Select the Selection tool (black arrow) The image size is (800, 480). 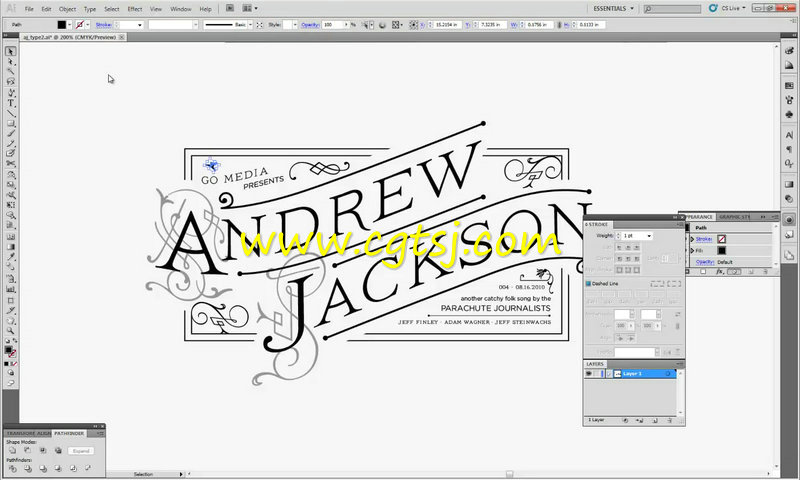click(x=10, y=52)
